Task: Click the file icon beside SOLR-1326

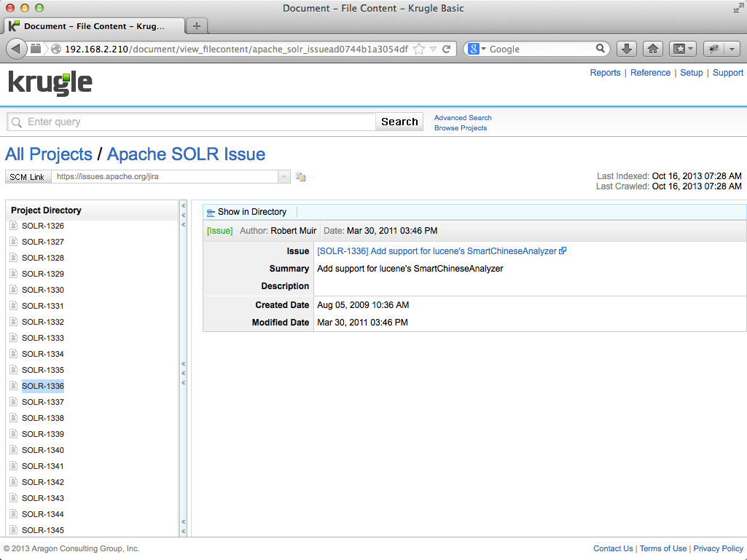Action: [14, 226]
